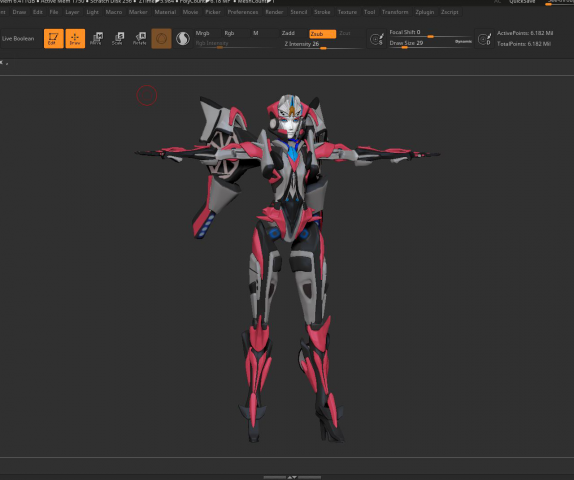Viewport: 574px width, 480px height.
Task: Adjust the Rgb Intensity slider
Action: pyautogui.click(x=236, y=44)
